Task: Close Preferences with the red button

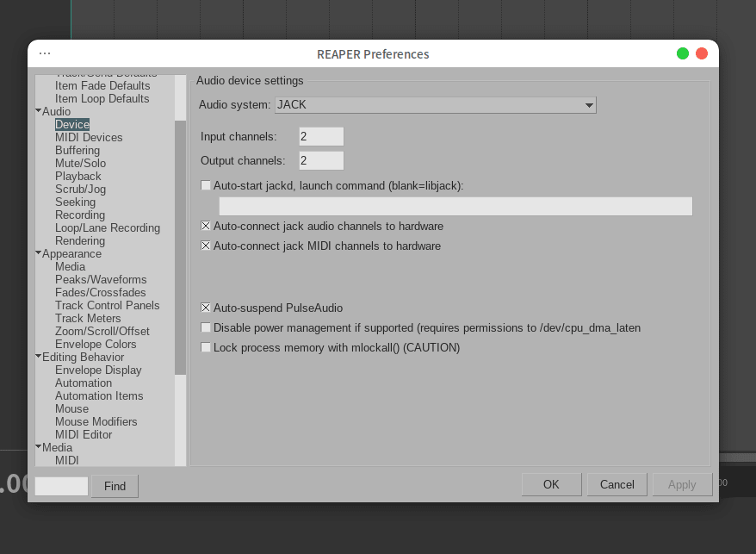Action: [x=702, y=53]
